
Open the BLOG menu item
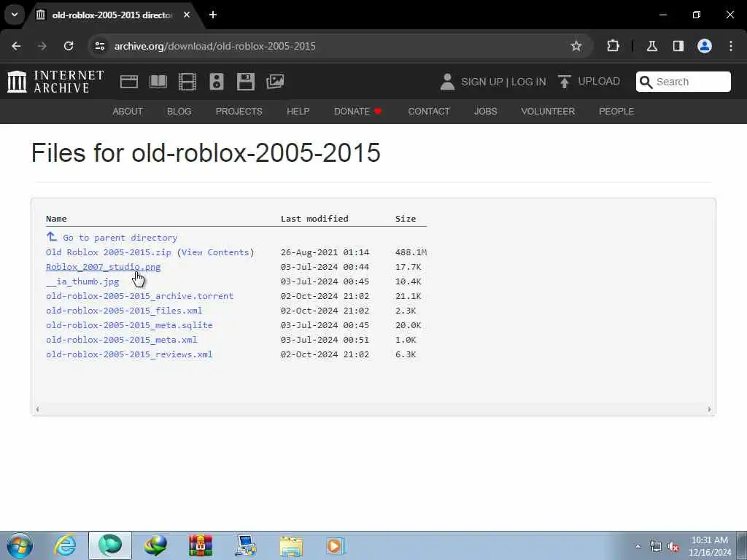click(x=179, y=111)
